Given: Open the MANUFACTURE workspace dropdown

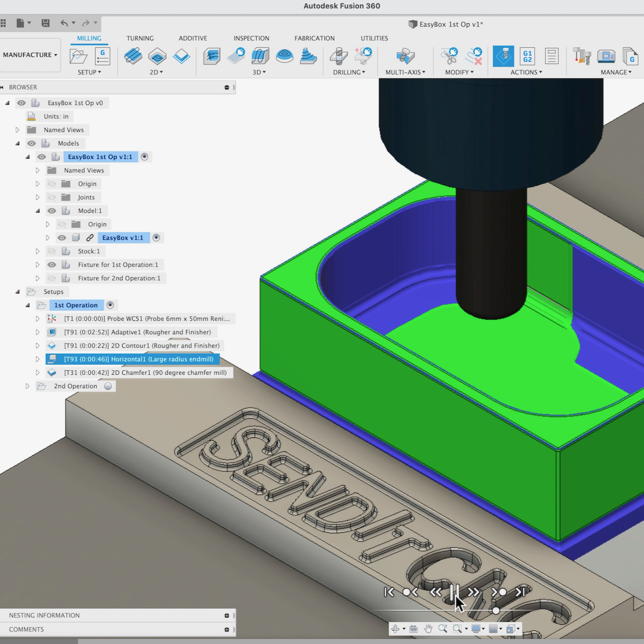Looking at the screenshot, I should click(x=30, y=55).
